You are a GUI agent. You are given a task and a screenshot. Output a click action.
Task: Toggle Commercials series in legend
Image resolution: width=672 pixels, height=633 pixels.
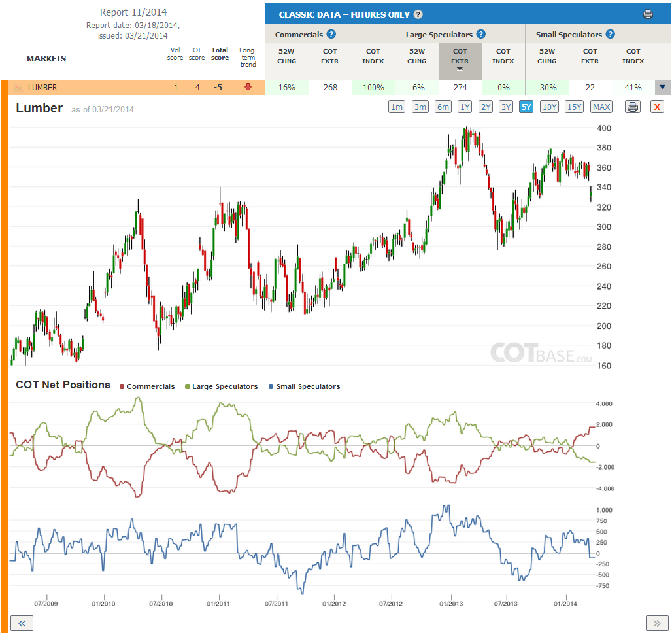147,386
